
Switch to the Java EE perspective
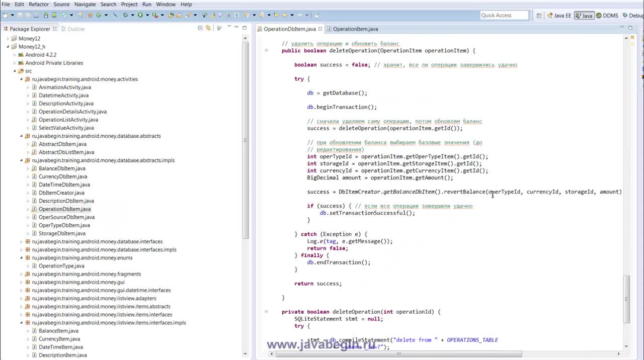559,16
